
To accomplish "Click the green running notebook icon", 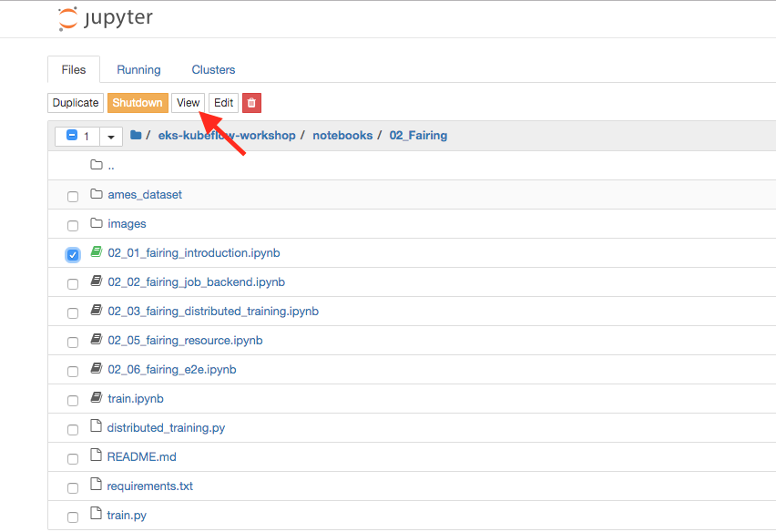I will click(97, 252).
